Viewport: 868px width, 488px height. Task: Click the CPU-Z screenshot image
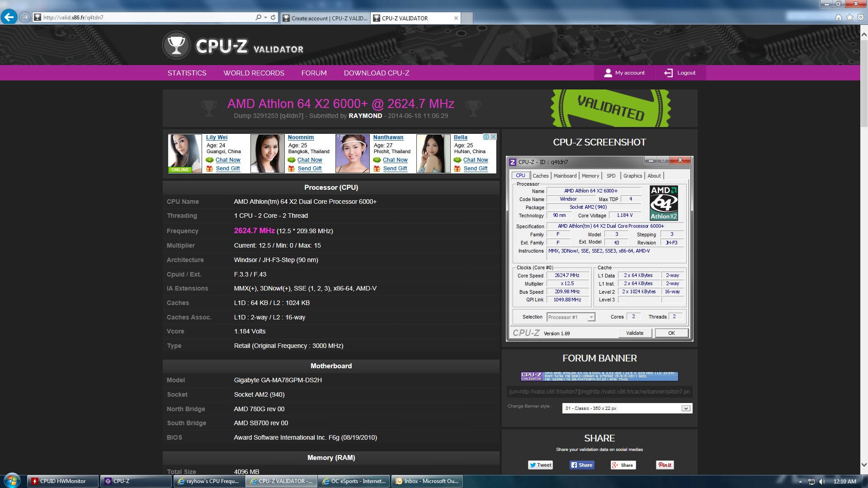599,249
